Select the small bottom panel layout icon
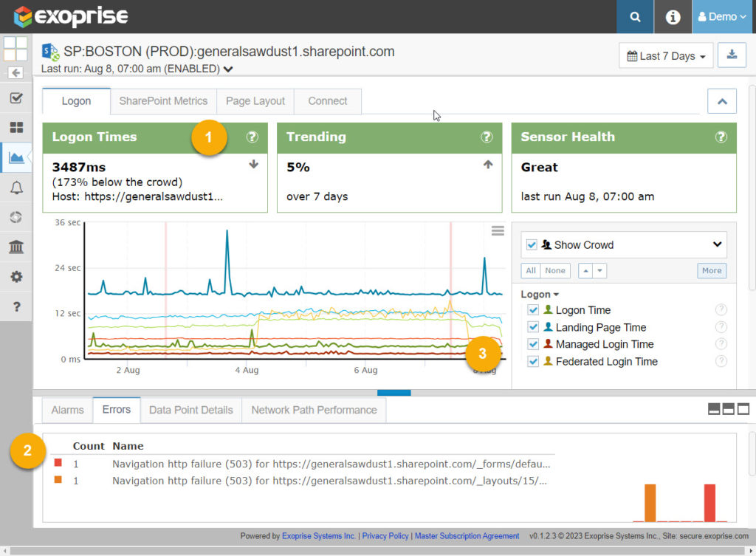This screenshot has width=756, height=556. tap(714, 409)
